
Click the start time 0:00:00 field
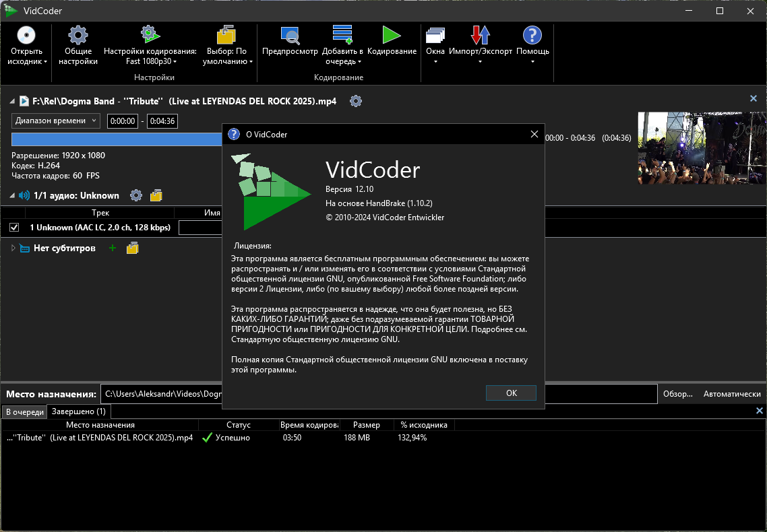tap(122, 121)
